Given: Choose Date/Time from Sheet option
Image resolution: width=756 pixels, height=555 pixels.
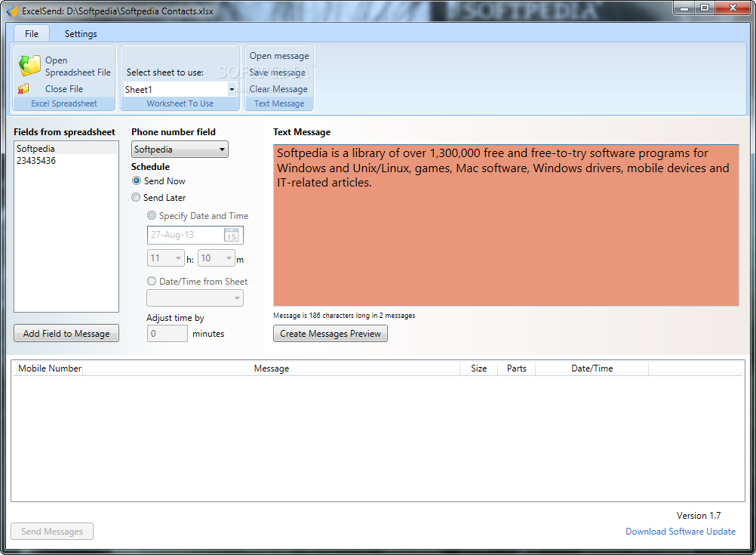Looking at the screenshot, I should 152,282.
